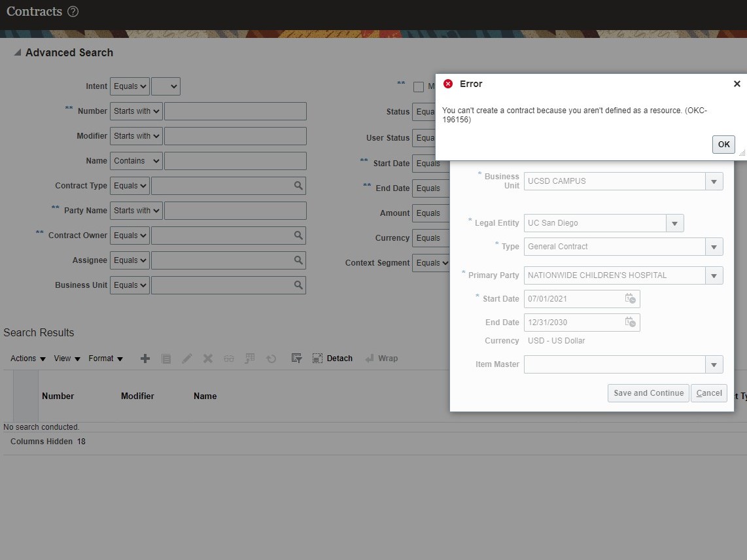Open the End Date calendar picker

[x=631, y=323]
